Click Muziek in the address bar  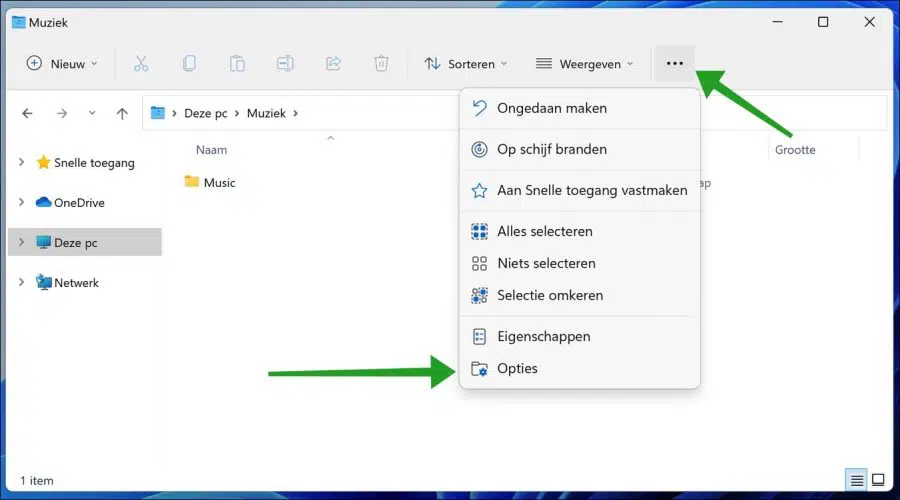tap(266, 113)
